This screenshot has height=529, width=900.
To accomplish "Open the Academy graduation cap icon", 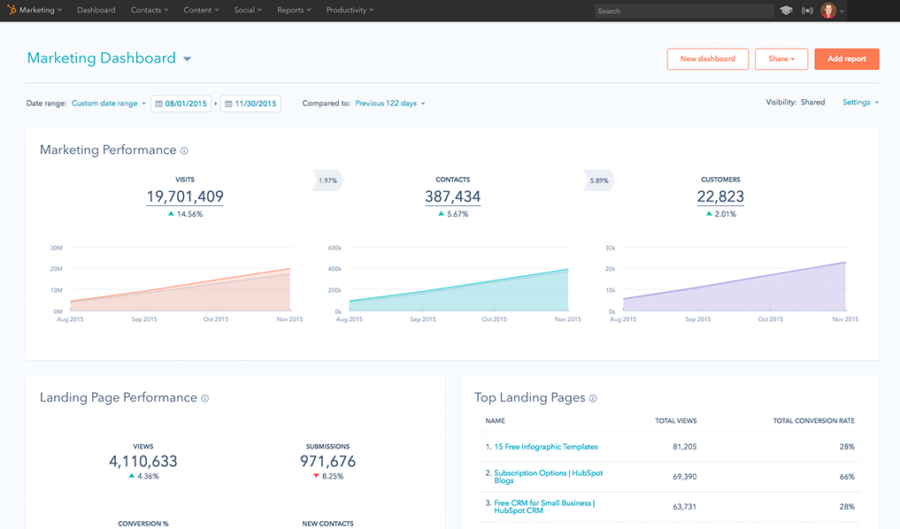I will (786, 11).
